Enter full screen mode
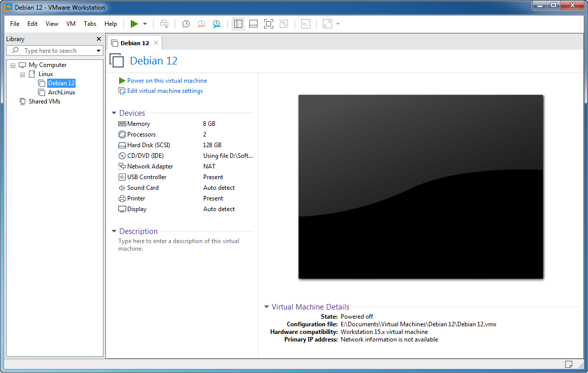Screen dimensions: 588x373 [x=269, y=24]
